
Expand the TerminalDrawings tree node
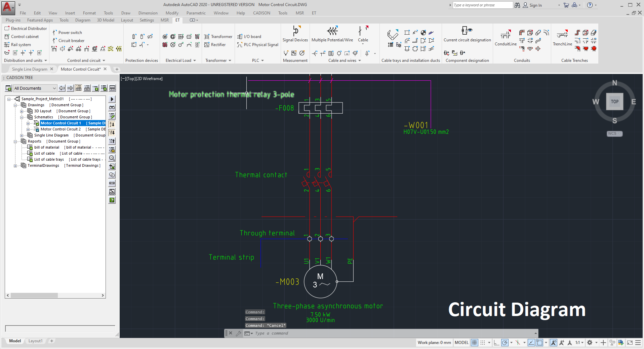point(15,166)
